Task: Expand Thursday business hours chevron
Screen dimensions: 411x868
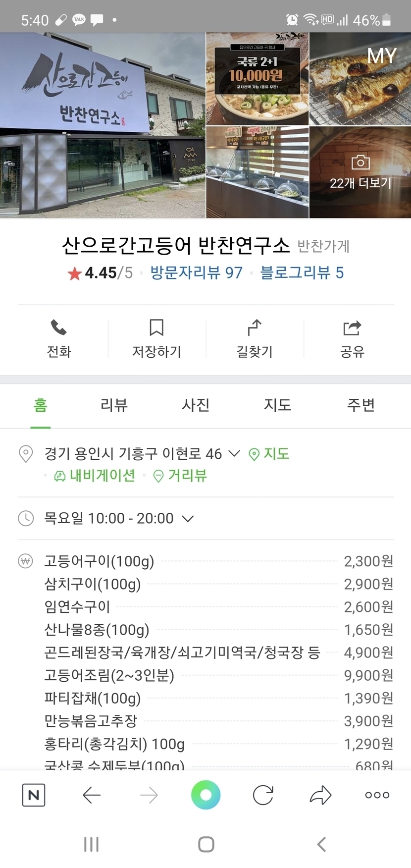Action: point(188,519)
